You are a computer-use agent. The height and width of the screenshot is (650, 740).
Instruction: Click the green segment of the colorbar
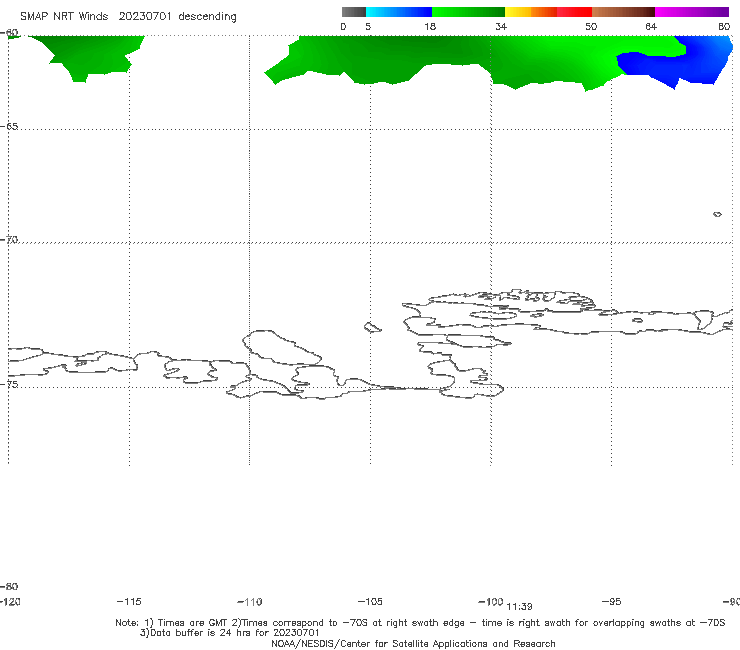[468, 12]
